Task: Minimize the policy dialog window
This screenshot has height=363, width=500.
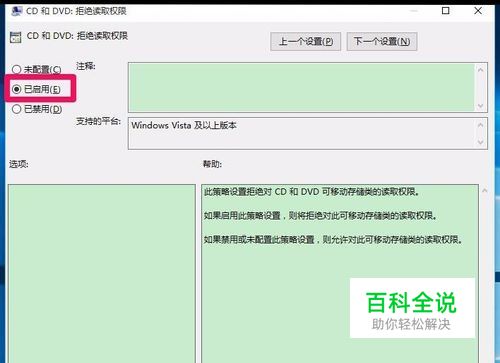Action: pyautogui.click(x=413, y=11)
